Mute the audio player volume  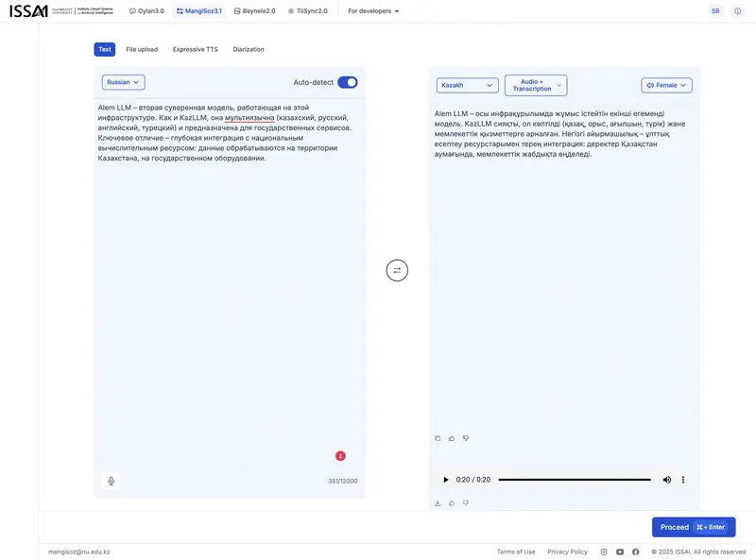665,479
